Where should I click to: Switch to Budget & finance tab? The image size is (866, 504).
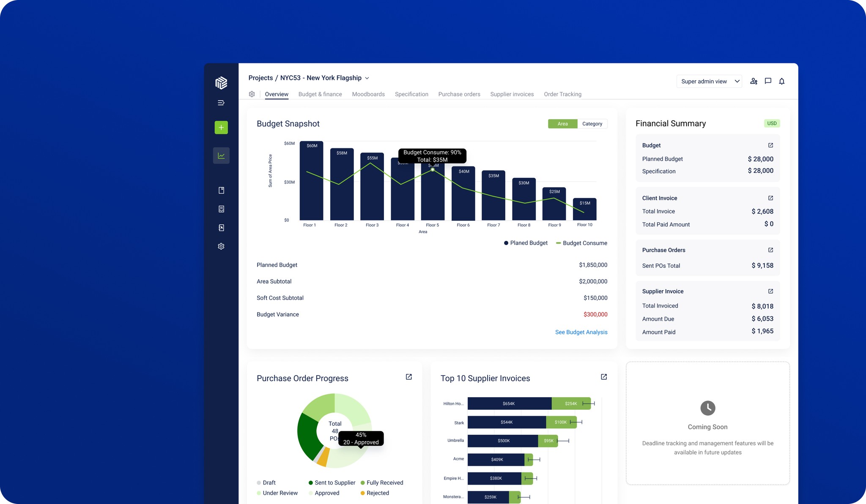(320, 94)
